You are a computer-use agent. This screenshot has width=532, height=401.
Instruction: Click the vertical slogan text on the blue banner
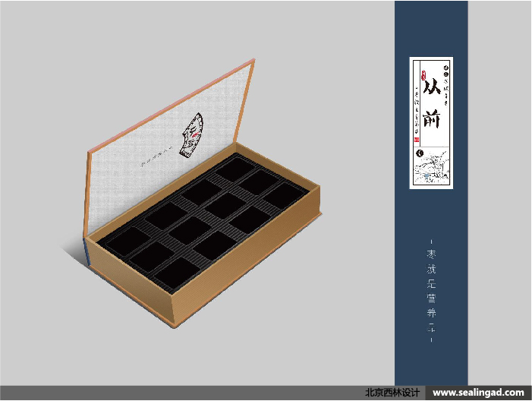point(431,292)
